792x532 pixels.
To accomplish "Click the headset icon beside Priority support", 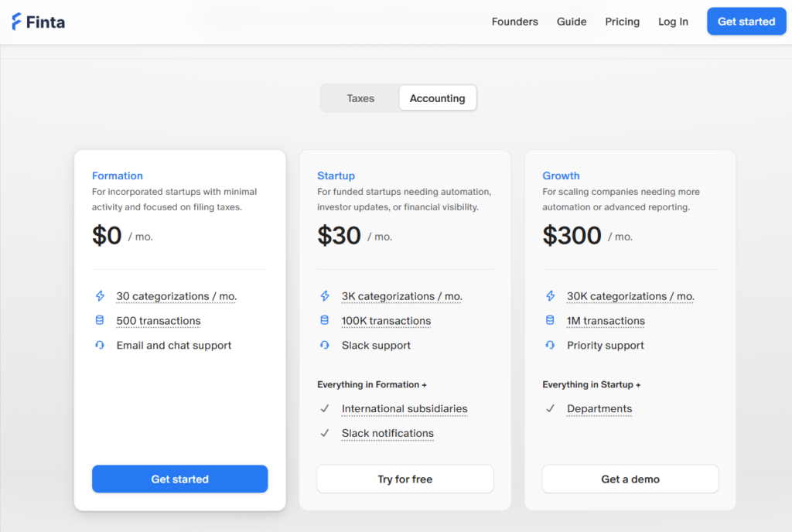I will [550, 345].
